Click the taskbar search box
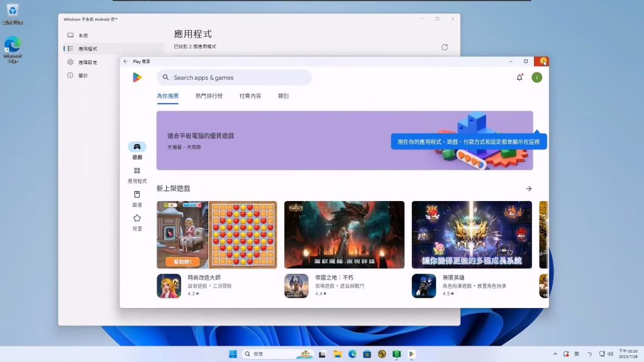Viewport: 644px width, 362px height. click(x=277, y=354)
